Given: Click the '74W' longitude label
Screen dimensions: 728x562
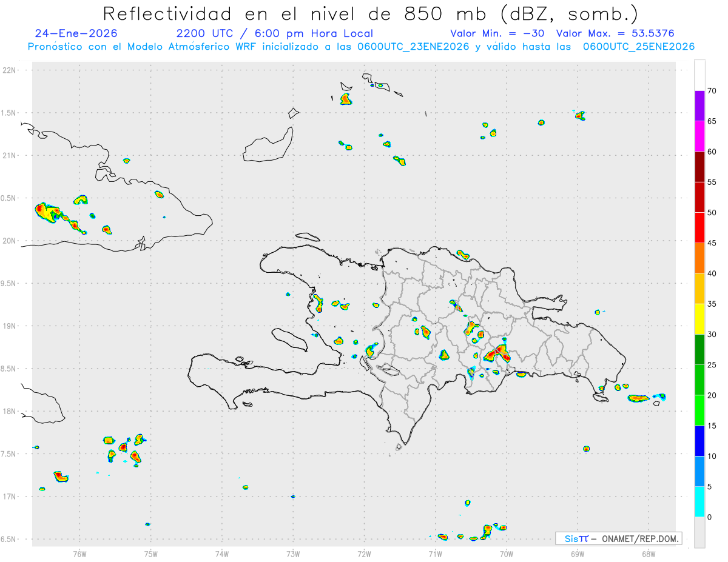Looking at the screenshot, I should point(222,554).
